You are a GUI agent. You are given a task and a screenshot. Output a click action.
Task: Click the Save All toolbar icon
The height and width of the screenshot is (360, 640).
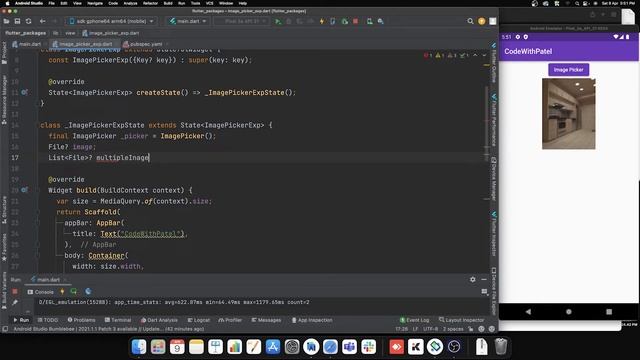17,21
